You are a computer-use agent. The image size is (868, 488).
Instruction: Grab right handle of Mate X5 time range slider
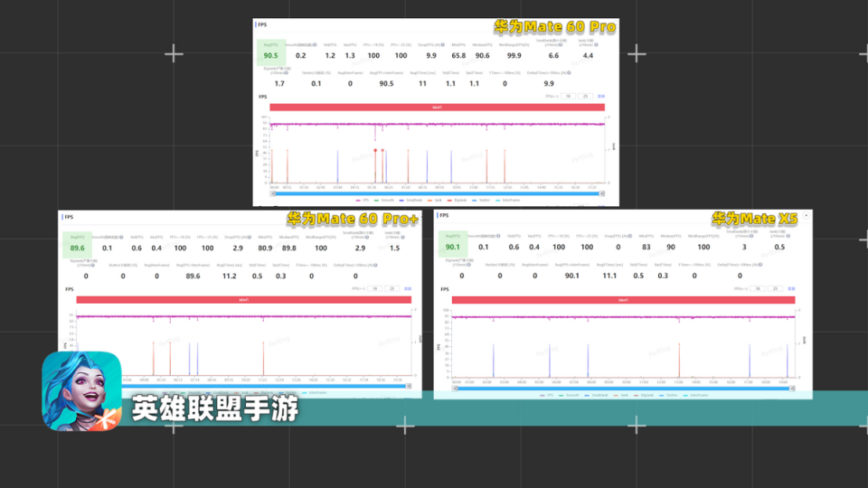(x=792, y=389)
